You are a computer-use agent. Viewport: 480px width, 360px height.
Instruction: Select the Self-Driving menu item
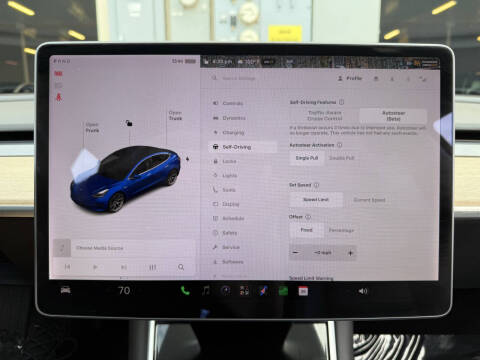tap(243, 147)
